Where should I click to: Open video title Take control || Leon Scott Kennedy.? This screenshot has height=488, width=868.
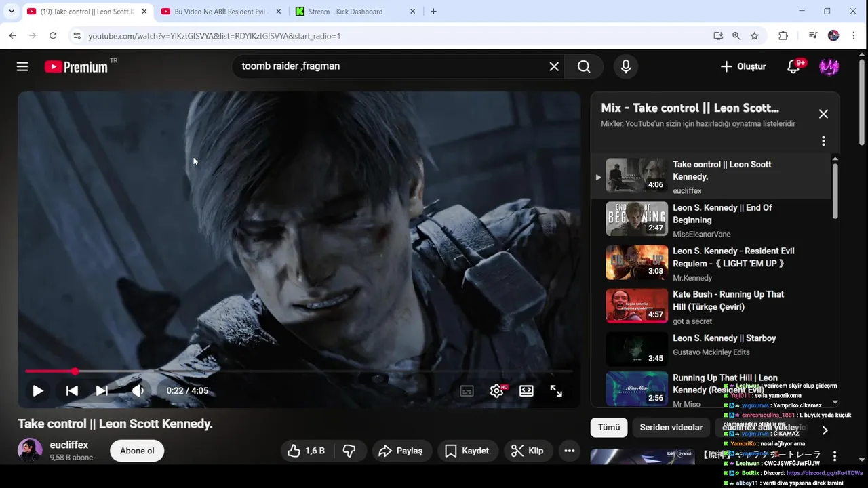click(115, 424)
